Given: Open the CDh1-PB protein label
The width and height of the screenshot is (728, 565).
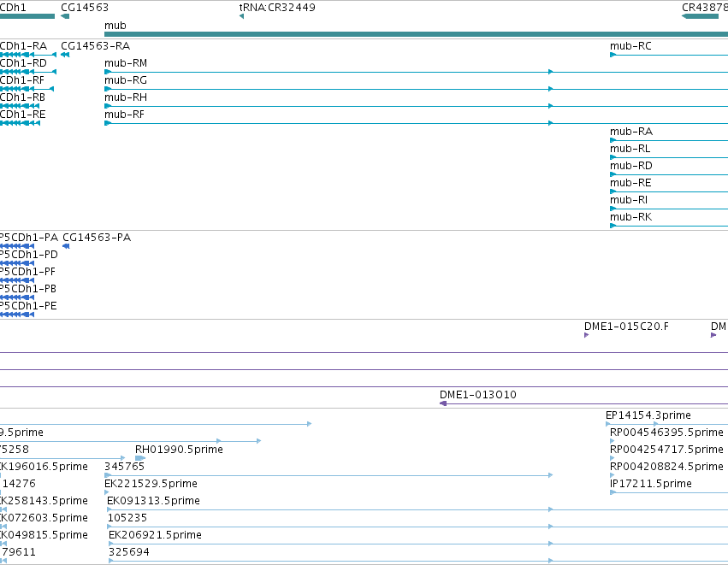Looking at the screenshot, I should [28, 289].
